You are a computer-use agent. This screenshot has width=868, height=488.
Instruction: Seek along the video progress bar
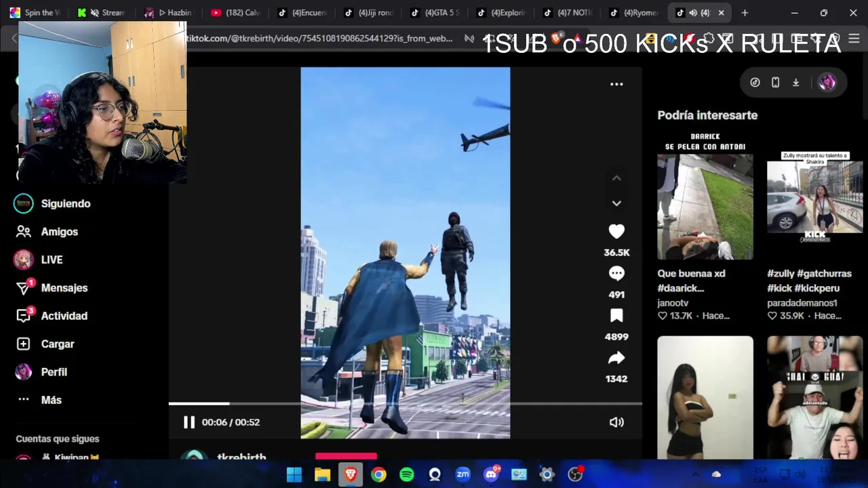[406, 403]
